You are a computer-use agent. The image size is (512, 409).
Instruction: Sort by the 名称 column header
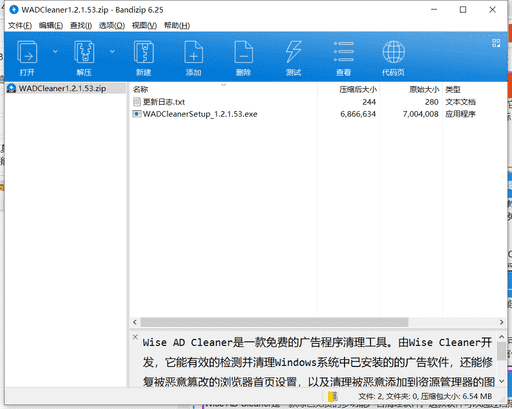tap(140, 89)
